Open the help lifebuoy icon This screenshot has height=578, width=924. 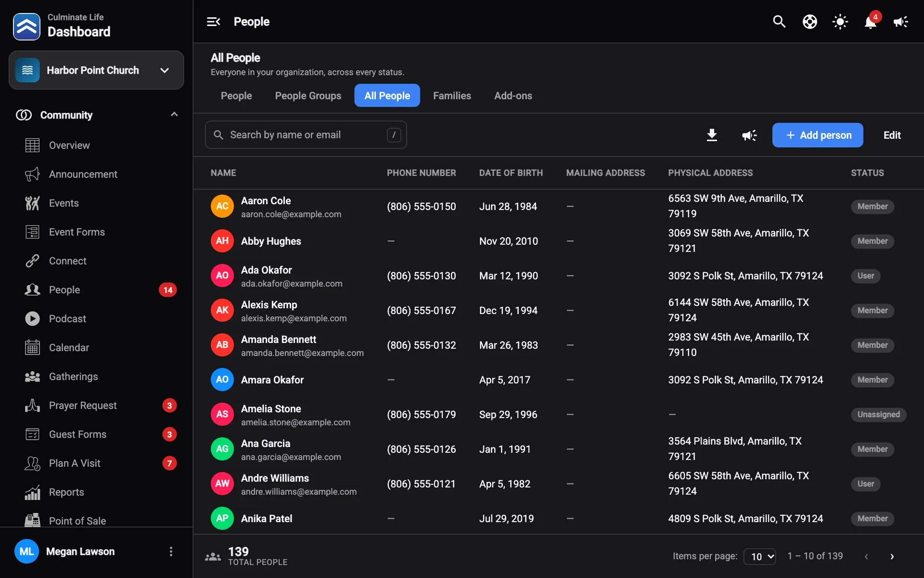coord(809,22)
